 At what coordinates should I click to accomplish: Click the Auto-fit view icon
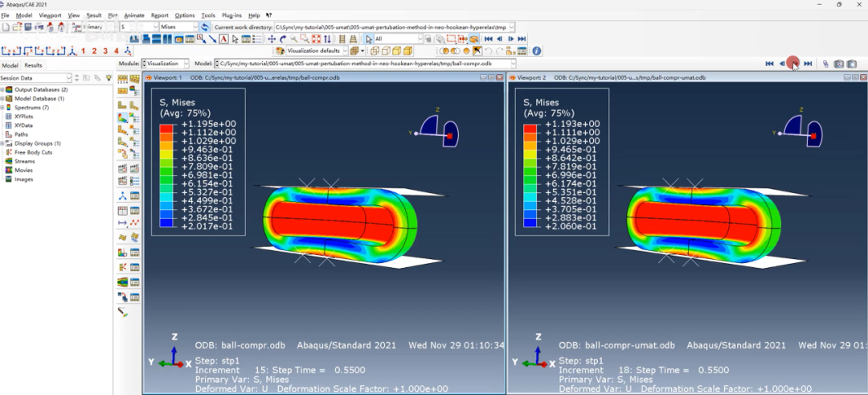[317, 39]
